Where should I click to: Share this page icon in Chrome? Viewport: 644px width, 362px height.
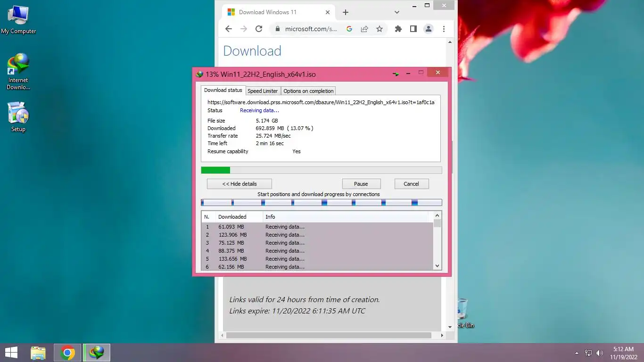tap(364, 29)
